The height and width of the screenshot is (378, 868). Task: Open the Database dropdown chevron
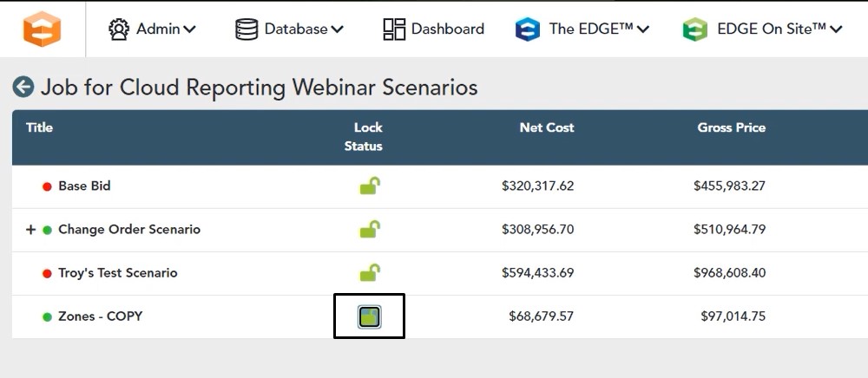pyautogui.click(x=337, y=29)
